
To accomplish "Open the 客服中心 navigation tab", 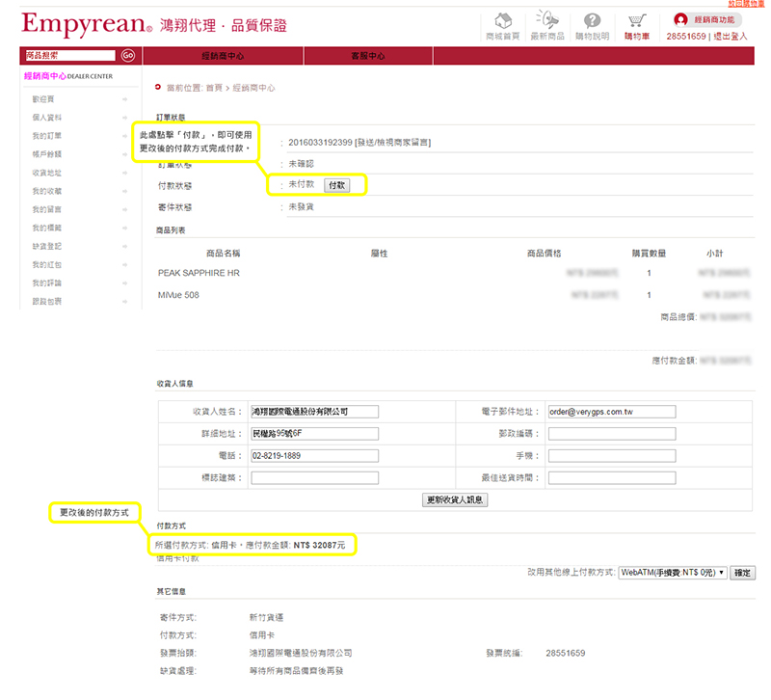I will 368,57.
